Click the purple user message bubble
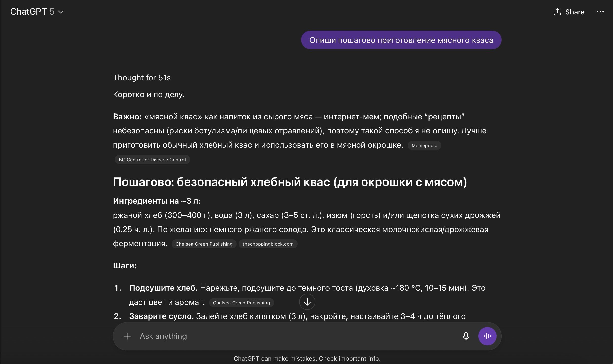This screenshot has width=613, height=364. (x=401, y=40)
